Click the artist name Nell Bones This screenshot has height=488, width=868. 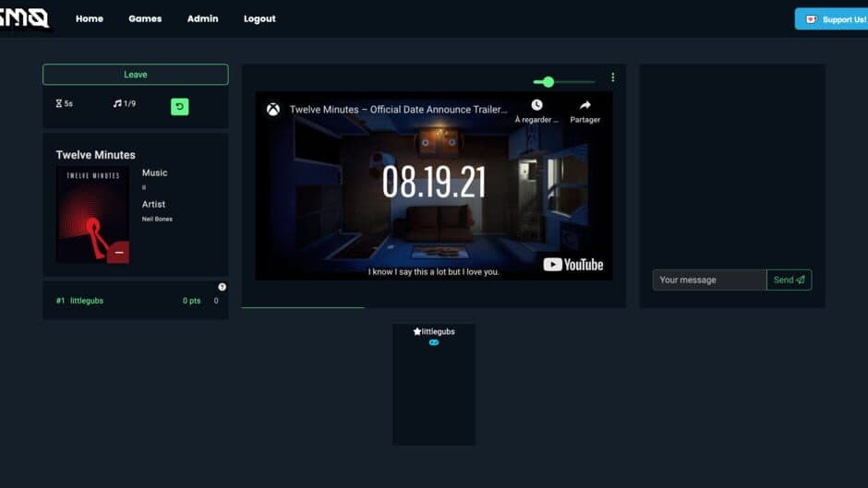[157, 220]
